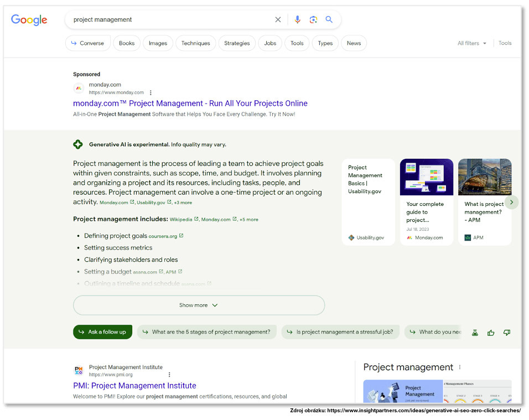Image resolution: width=529 pixels, height=420 pixels.
Task: Click the https://www.monday.com URL text
Action: click(116, 92)
